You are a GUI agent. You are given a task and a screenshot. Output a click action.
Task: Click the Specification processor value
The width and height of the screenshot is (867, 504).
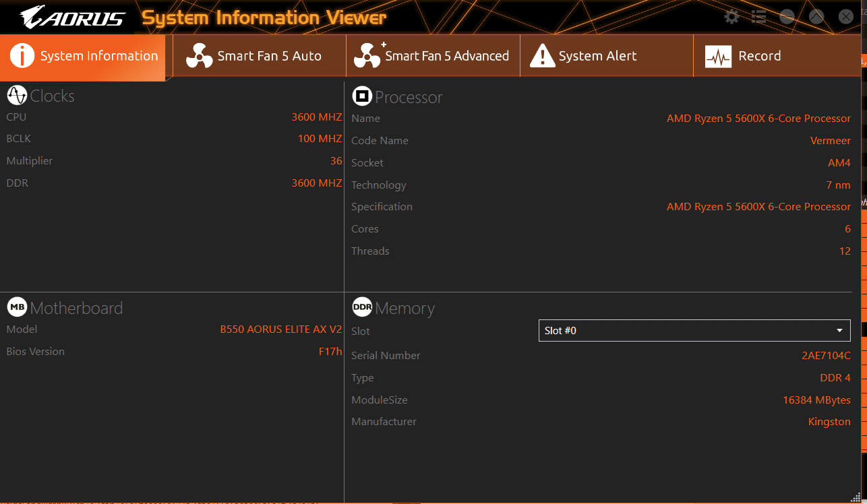tap(758, 206)
